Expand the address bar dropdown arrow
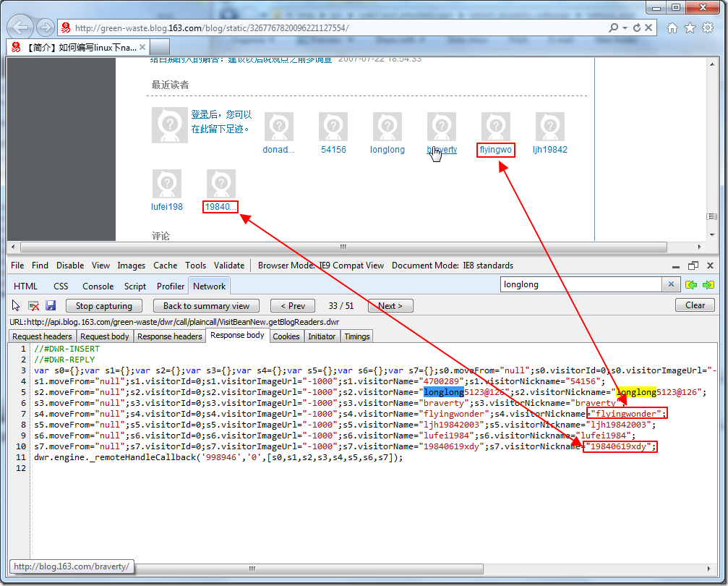 click(625, 28)
